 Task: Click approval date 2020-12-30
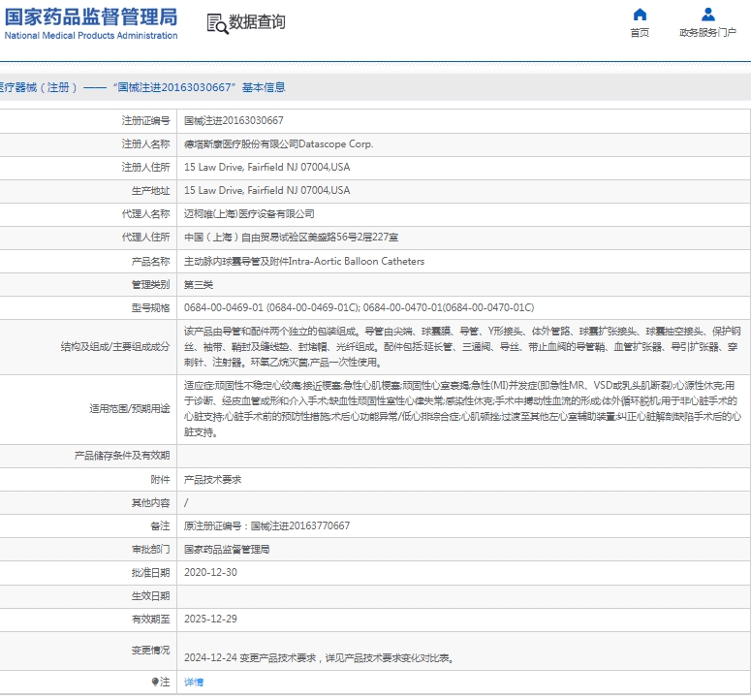210,573
